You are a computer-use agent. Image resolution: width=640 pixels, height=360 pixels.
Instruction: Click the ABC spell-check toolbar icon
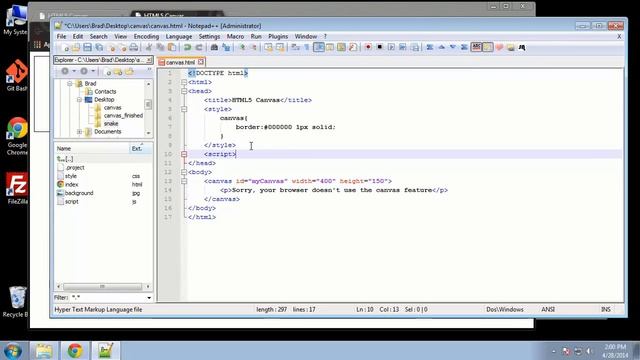point(476,47)
